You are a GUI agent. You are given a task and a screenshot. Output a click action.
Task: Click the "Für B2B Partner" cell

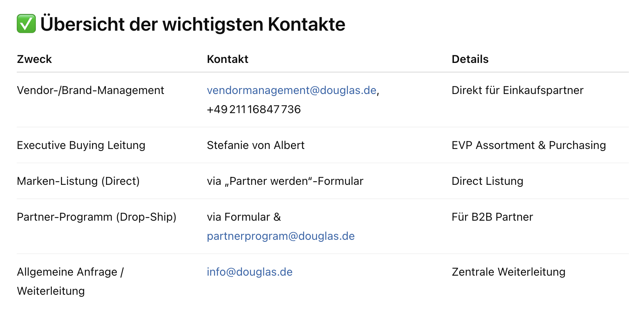(x=492, y=217)
